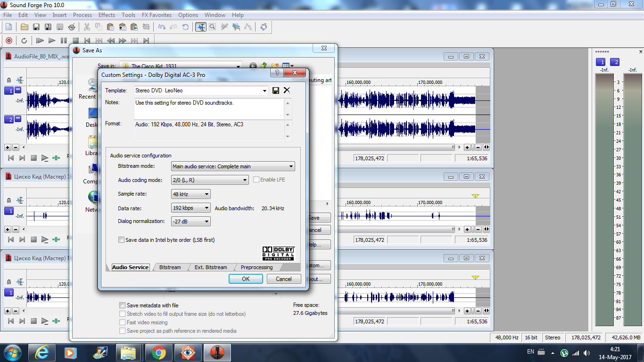Image resolution: width=644 pixels, height=362 pixels.
Task: Open the view menu dropdown in Save As
Action: tap(292, 66)
